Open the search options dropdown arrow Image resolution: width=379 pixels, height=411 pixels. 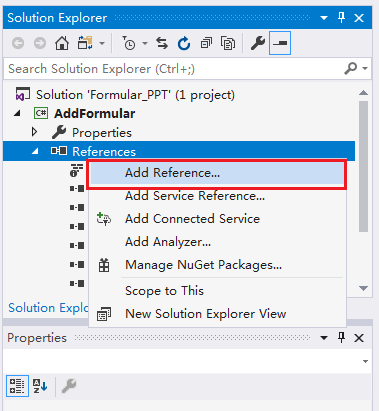[x=365, y=69]
